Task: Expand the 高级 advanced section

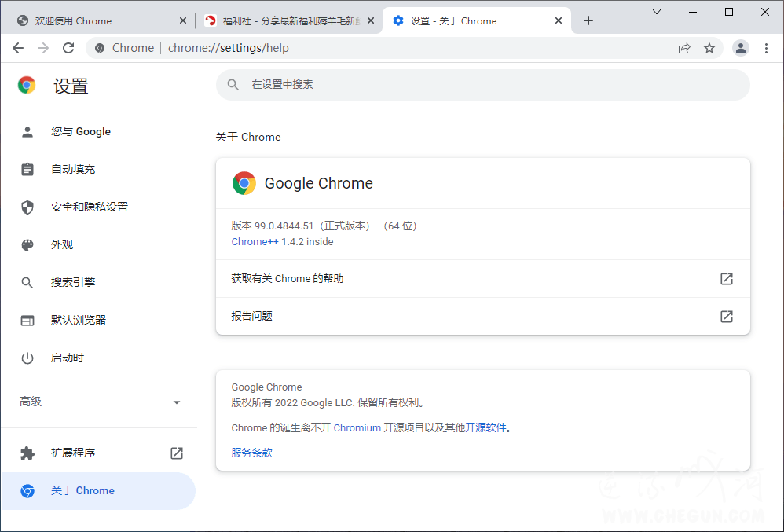Action: click(99, 402)
